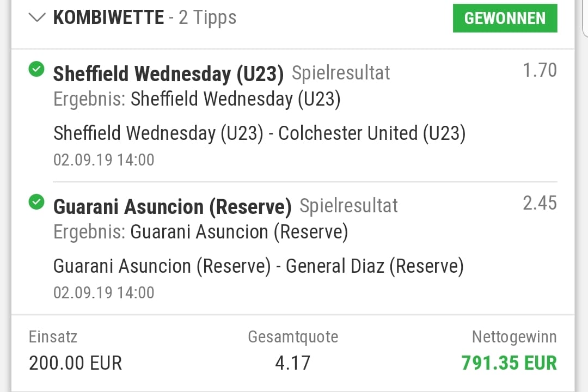
Task: Click Spielresultat label of Sheffield bet
Action: (x=341, y=73)
